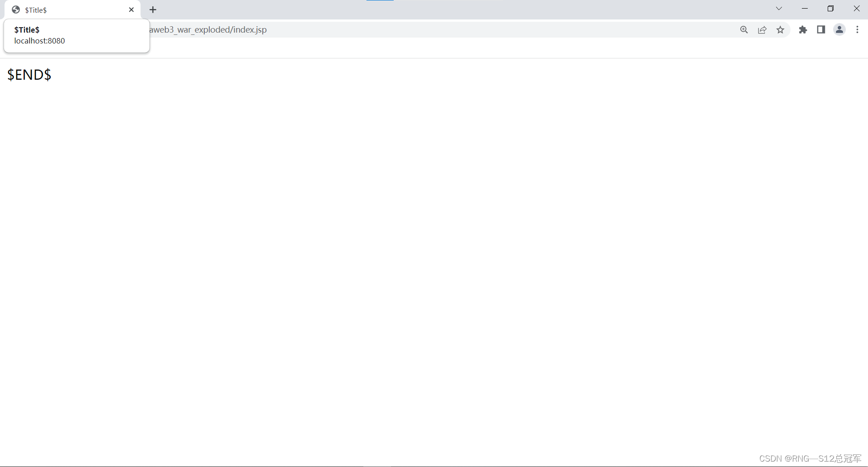Screen dimensions: 868x467
Task: Minimize the browser window
Action: click(x=805, y=8)
